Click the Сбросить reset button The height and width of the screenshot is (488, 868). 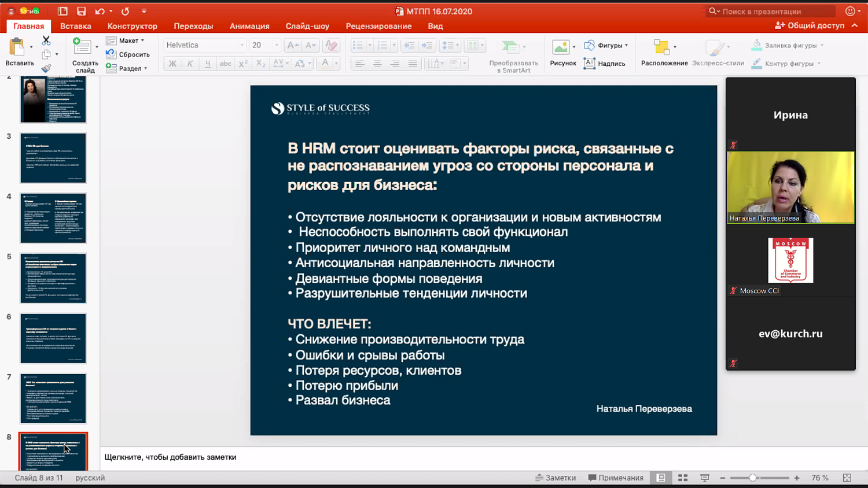tap(128, 54)
